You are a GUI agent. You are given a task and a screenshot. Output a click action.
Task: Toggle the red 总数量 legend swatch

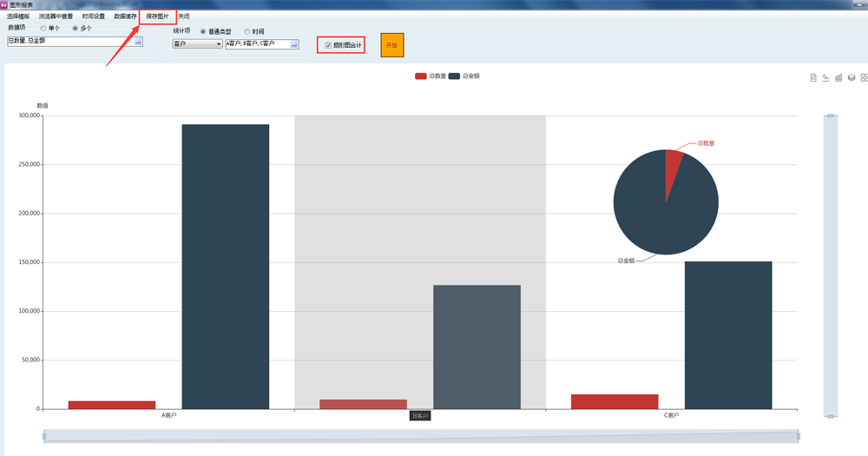[421, 76]
